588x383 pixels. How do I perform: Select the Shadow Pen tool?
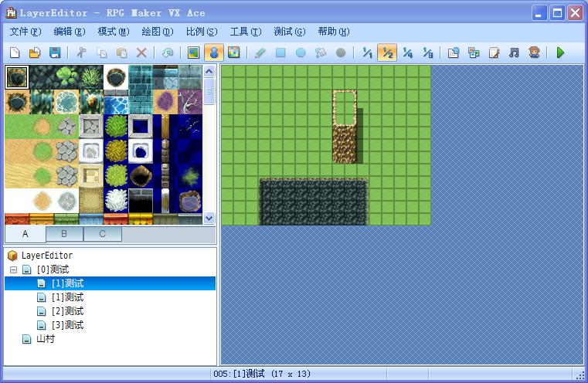341,53
